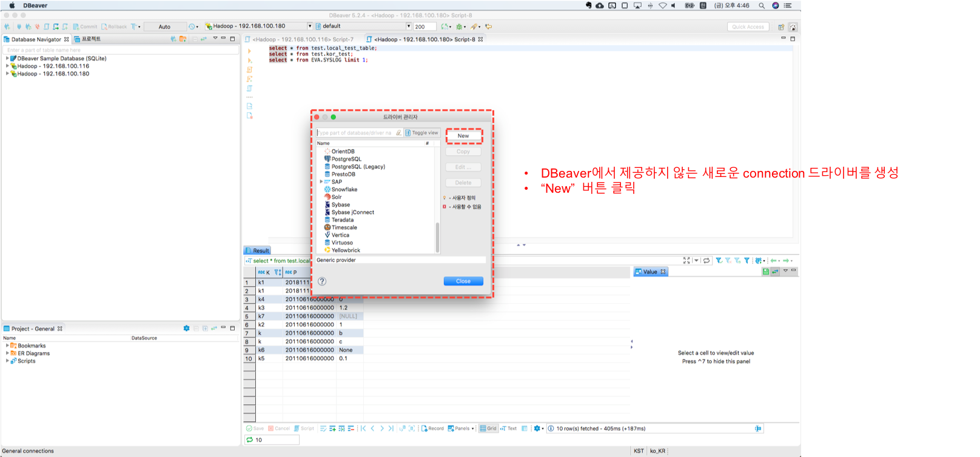This screenshot has height=457, width=980.
Task: Click New connection plug toolbar icon
Action: click(x=7, y=27)
